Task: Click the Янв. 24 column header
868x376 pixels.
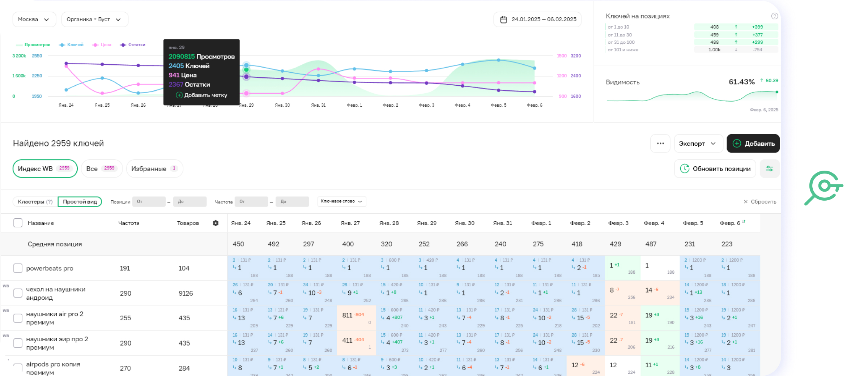Action: (x=241, y=223)
